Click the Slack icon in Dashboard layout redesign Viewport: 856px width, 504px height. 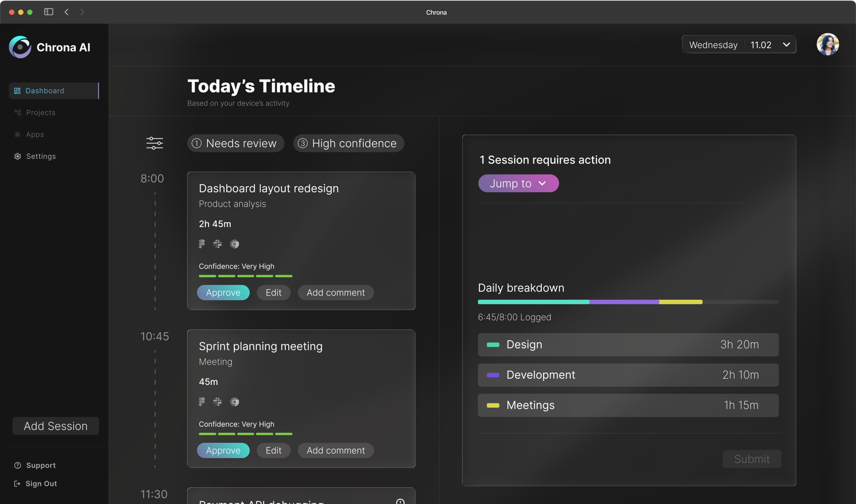coord(218,244)
